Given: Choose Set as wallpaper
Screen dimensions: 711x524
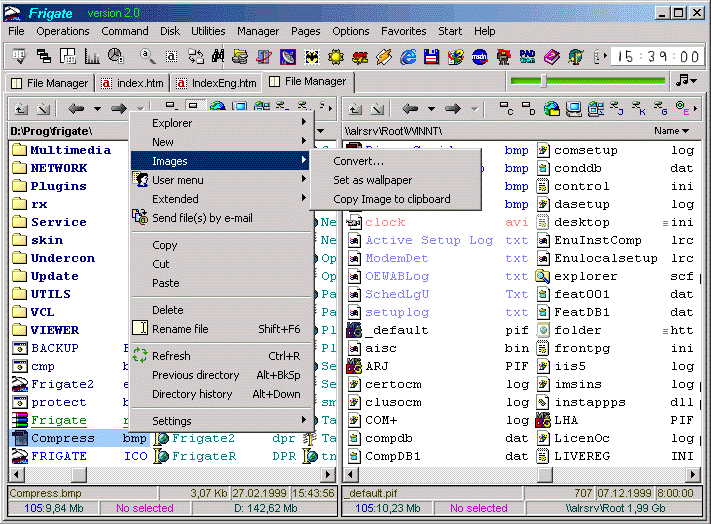Looking at the screenshot, I should point(395,180).
